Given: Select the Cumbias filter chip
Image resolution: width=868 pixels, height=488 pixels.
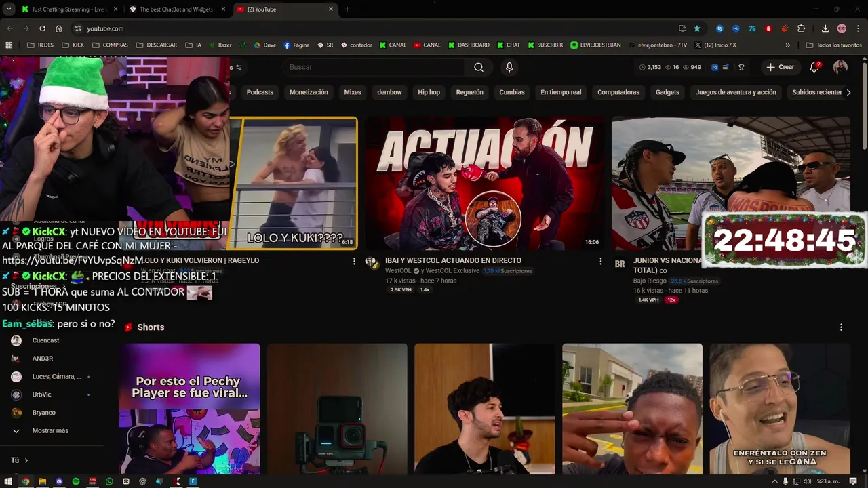Looking at the screenshot, I should pos(512,92).
